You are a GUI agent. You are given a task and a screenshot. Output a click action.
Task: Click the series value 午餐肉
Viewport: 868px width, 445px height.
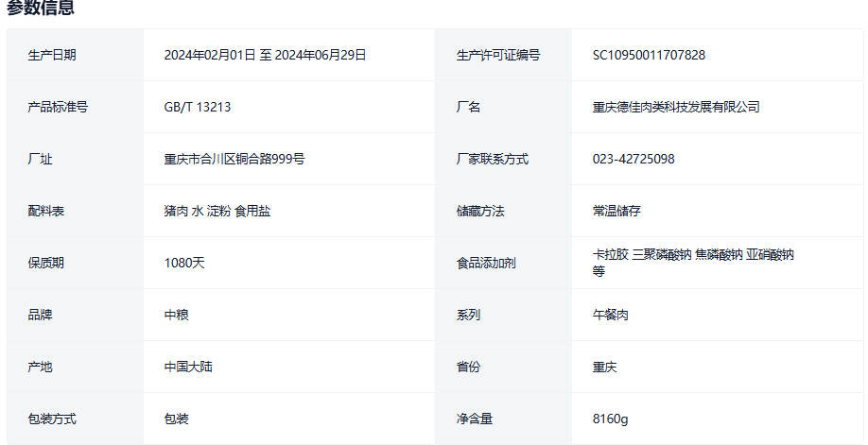(x=610, y=315)
